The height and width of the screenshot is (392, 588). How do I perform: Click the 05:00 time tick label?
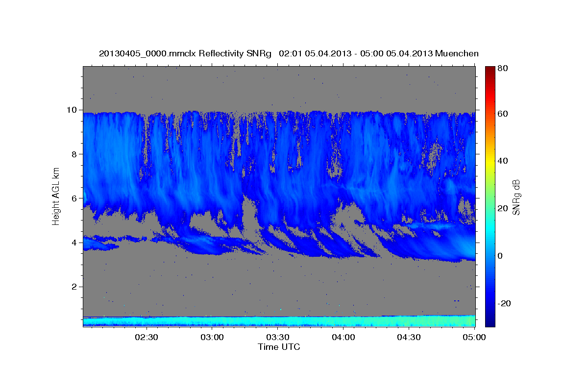point(474,337)
